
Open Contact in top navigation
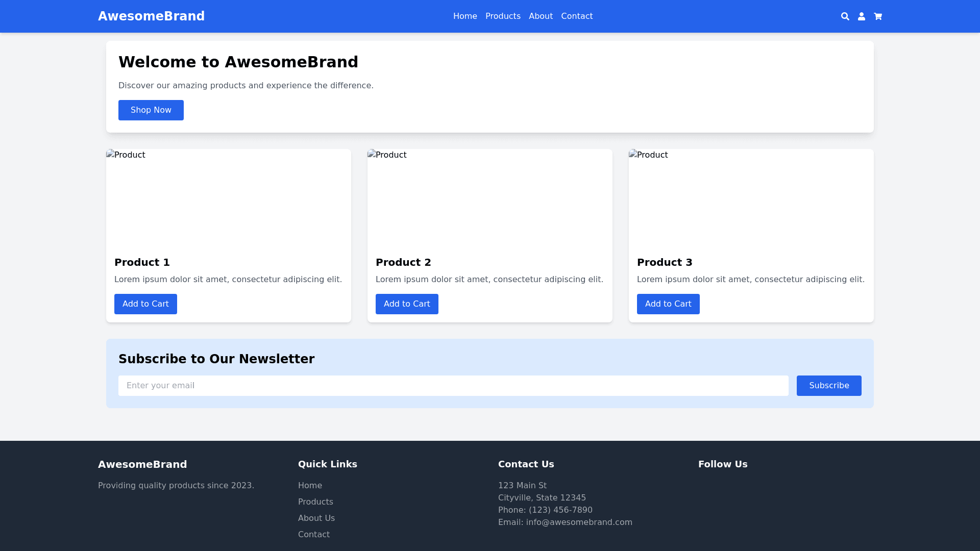pos(577,16)
